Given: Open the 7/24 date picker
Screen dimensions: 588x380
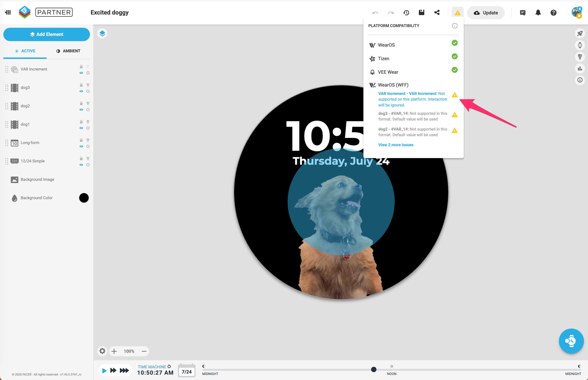Looking at the screenshot, I should 187,370.
